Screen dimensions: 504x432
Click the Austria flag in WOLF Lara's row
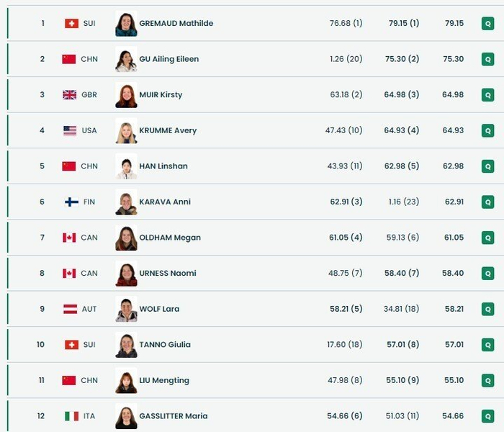[71, 309]
